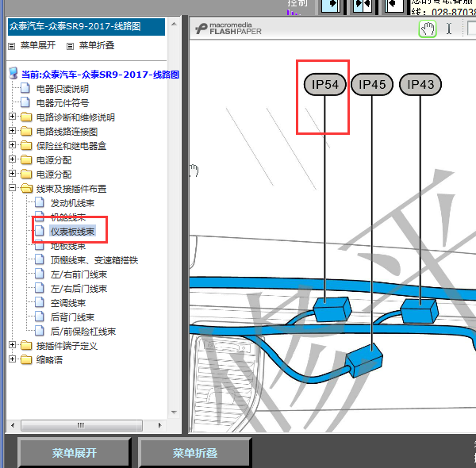Click the 众泰汽车-众泰SR9-2017-线路图 title bar

pyautogui.click(x=86, y=26)
